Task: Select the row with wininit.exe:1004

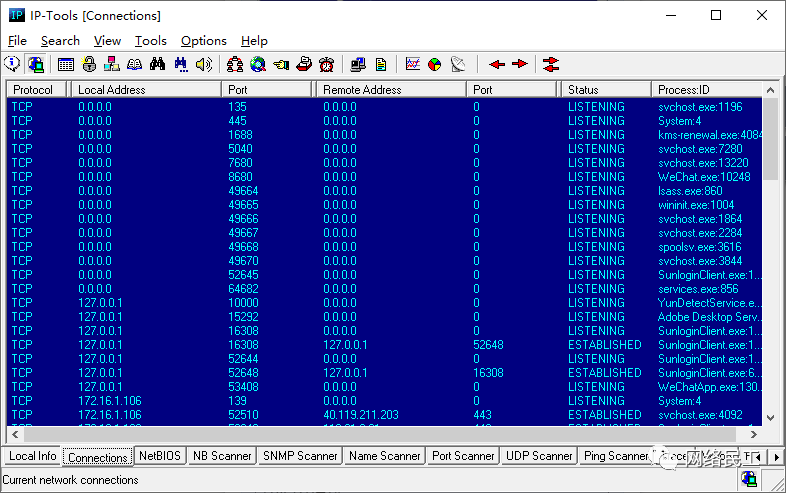Action: (x=384, y=205)
